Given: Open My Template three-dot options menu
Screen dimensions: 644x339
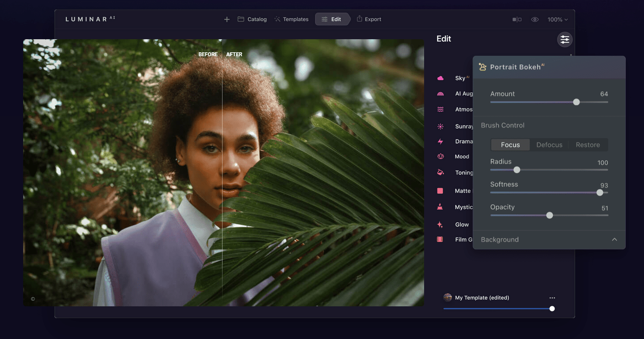Looking at the screenshot, I should point(552,298).
